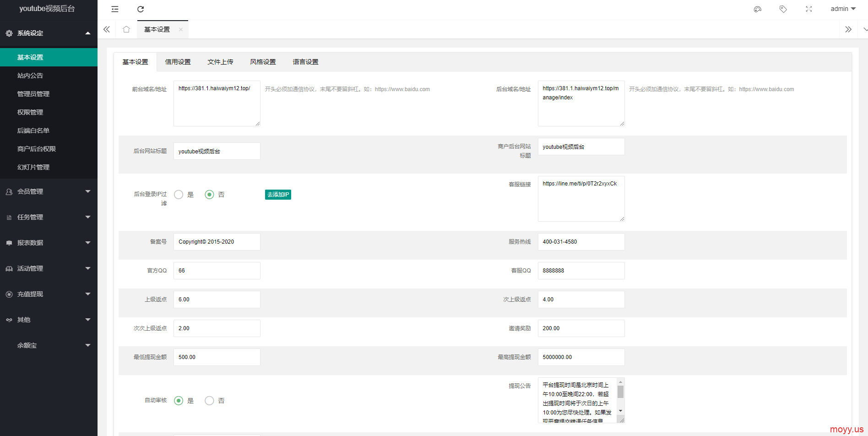Go to home tab icon

point(126,29)
